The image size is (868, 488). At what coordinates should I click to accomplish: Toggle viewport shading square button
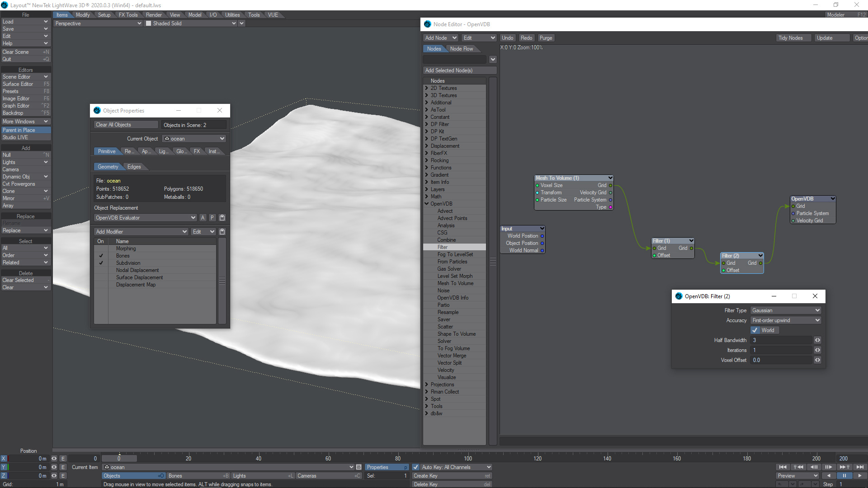[148, 23]
